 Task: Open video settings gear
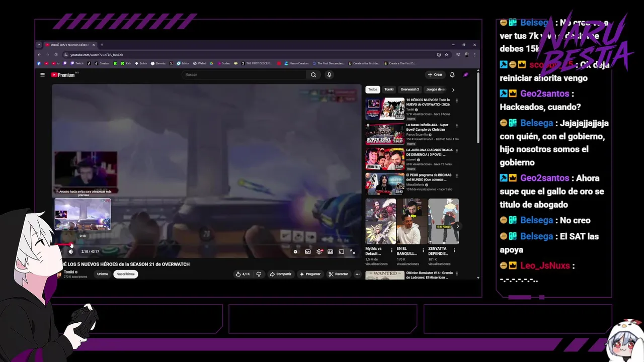coord(319,251)
